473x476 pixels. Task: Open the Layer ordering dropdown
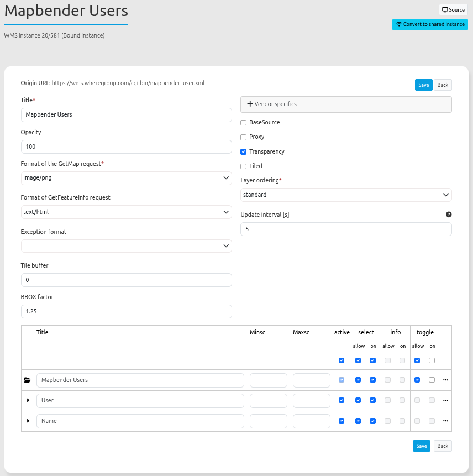(346, 195)
